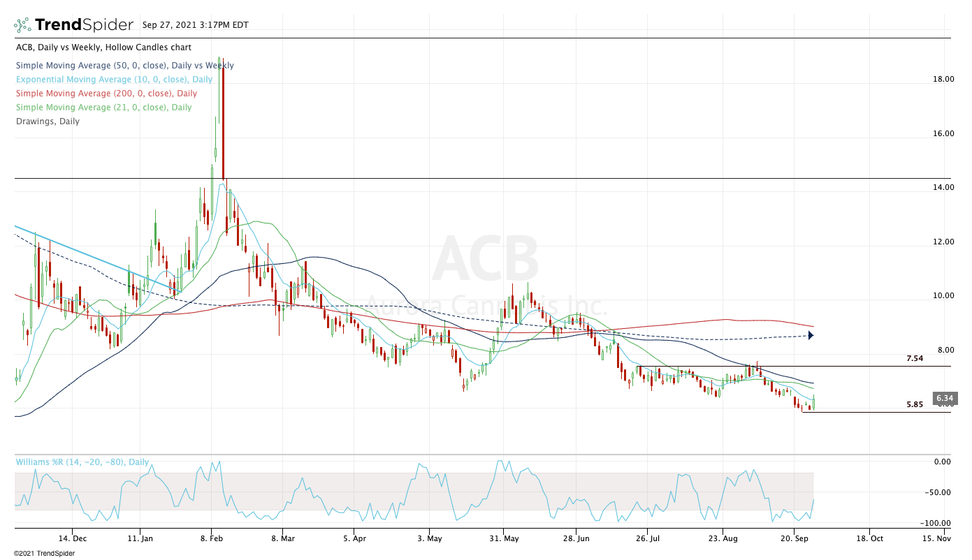Click the 12.00 price axis label
The image size is (972, 560).
943,242
